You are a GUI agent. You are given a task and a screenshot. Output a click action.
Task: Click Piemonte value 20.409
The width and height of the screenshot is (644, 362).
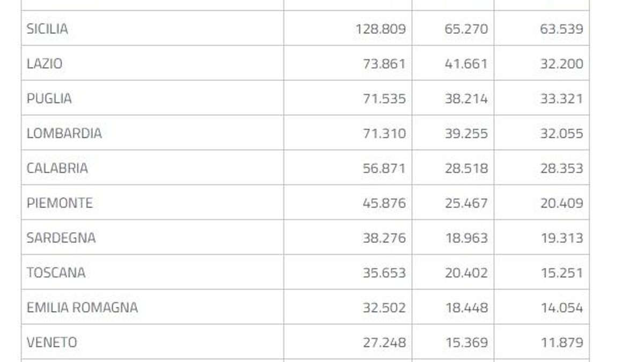(561, 203)
